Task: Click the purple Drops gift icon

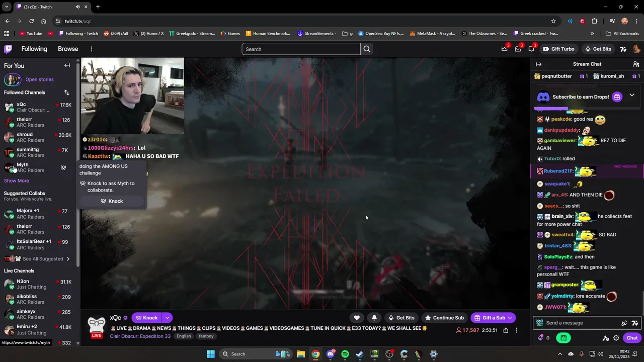Action: tap(617, 97)
